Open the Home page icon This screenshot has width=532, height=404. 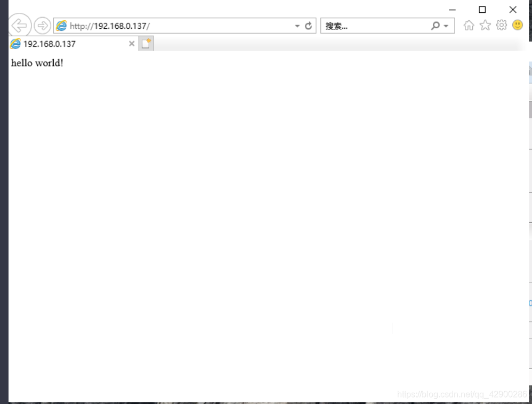(469, 26)
